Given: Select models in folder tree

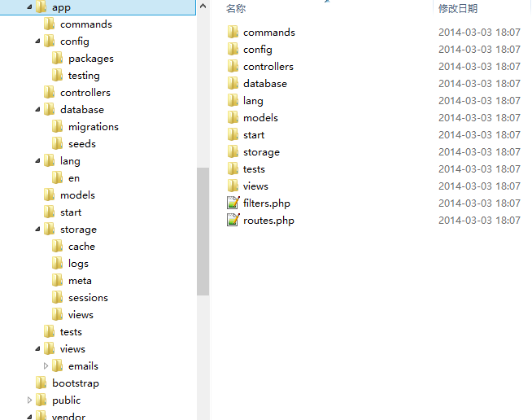Looking at the screenshot, I should [77, 195].
